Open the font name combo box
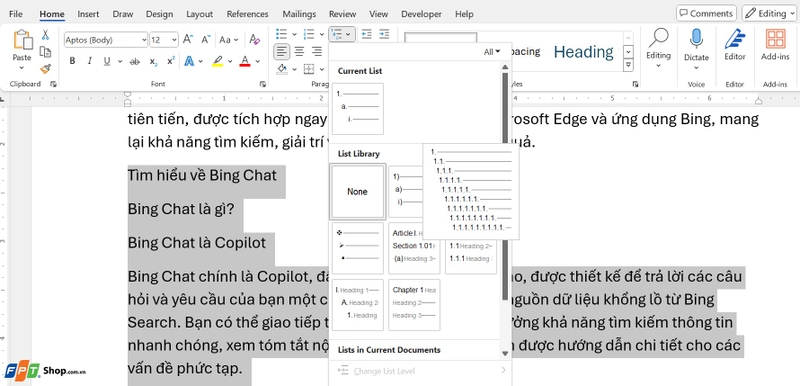The height and width of the screenshot is (386, 800). click(106, 40)
